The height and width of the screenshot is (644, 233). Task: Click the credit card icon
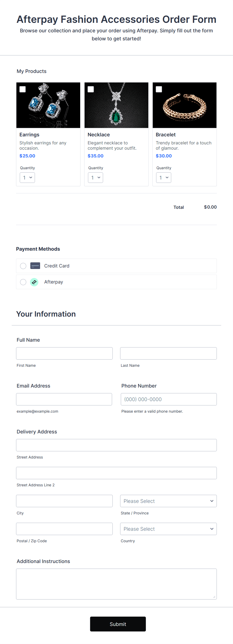35,266
